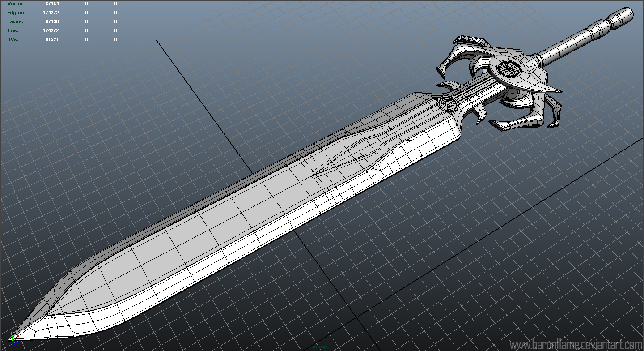Click the Tris row value 174272
The height and width of the screenshot is (351, 644).
(51, 30)
